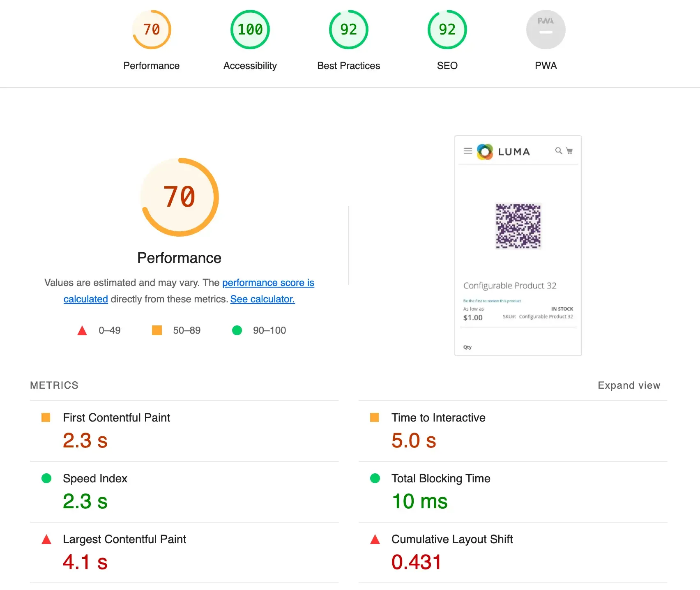
Task: Click the Accessibility 100 score gauge
Action: click(x=250, y=30)
